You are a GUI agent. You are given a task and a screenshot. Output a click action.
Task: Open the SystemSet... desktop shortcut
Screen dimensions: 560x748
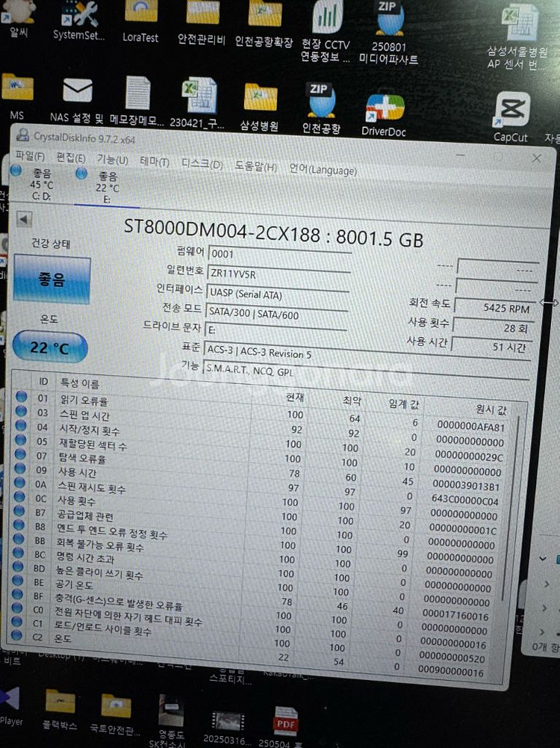78,20
